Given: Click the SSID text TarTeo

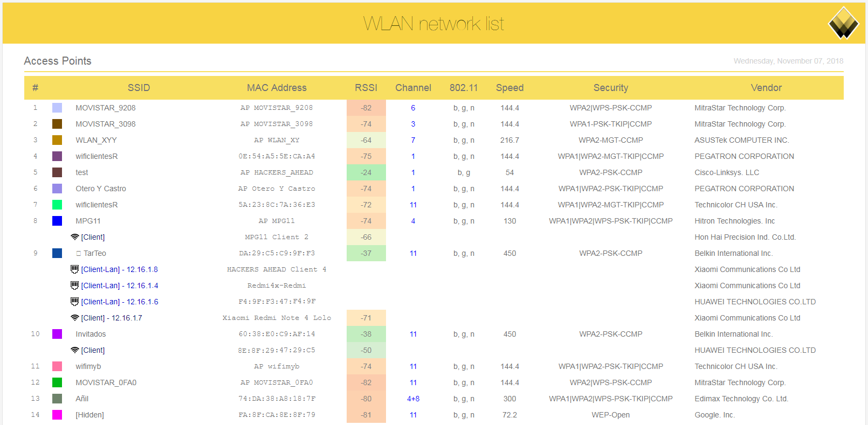Looking at the screenshot, I should (95, 253).
